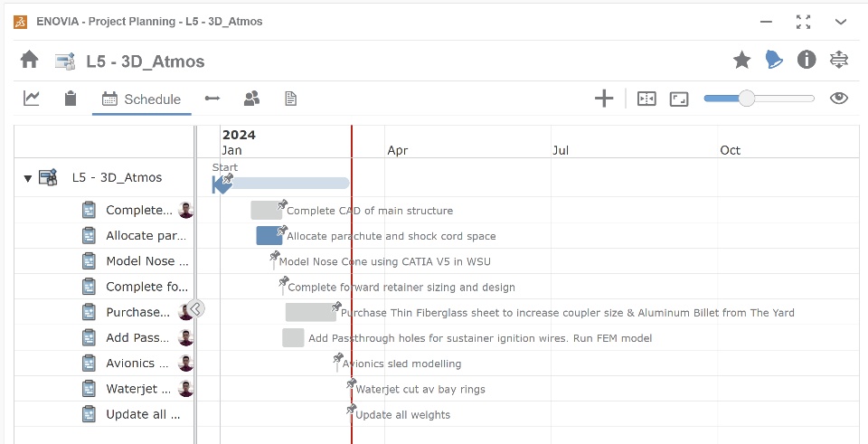The width and height of the screenshot is (868, 444).
Task: Click the fit-to-screen frame icon
Action: point(679,99)
